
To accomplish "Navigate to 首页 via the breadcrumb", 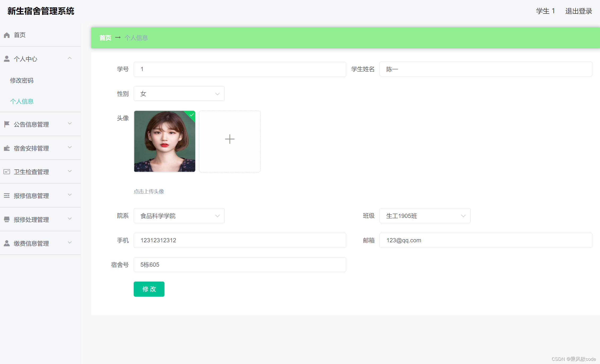I will 105,38.
